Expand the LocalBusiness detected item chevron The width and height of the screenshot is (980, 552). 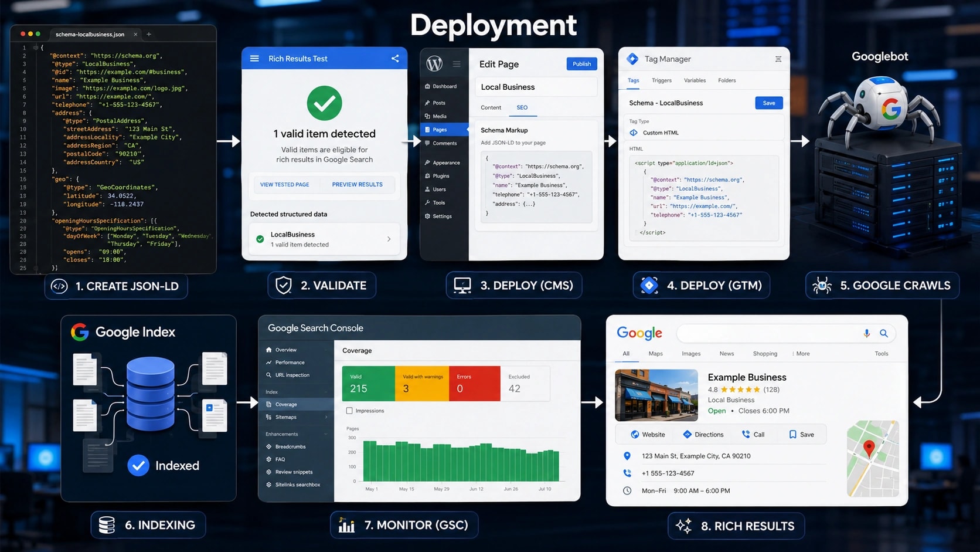[389, 239]
